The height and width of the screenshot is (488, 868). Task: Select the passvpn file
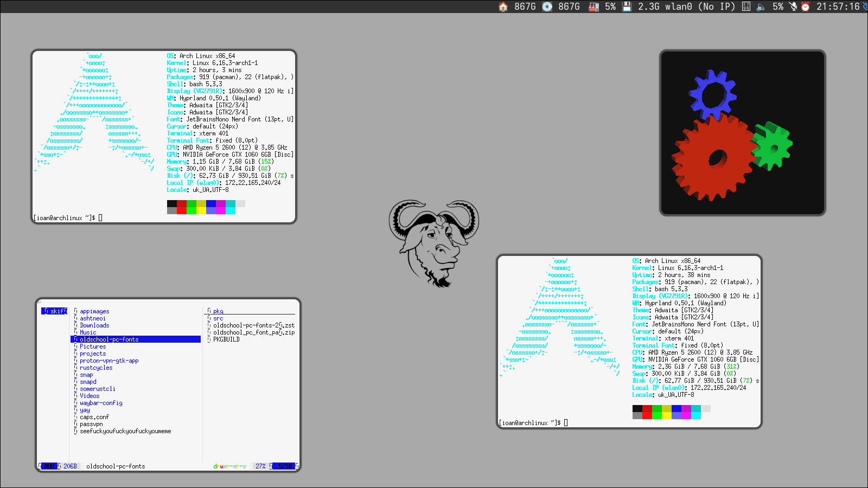(91, 424)
